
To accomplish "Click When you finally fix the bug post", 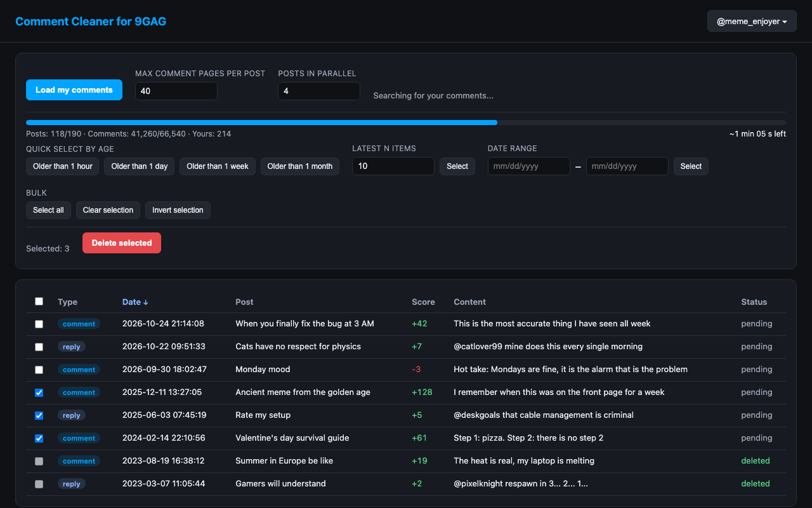I will 304,324.
